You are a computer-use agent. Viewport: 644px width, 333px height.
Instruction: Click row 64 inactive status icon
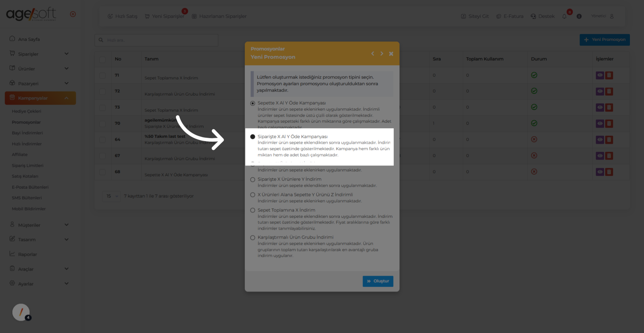point(534,139)
